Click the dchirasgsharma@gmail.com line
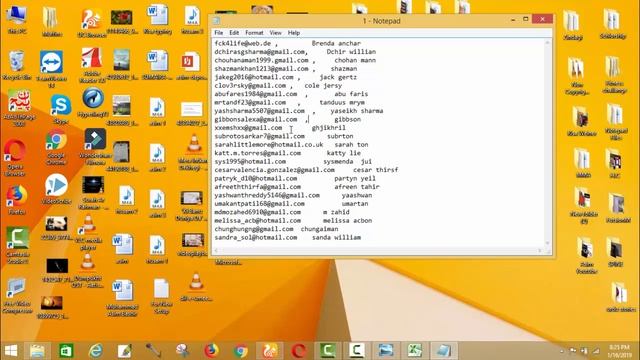Screen dimensions: 640x360 pyautogui.click(x=295, y=52)
